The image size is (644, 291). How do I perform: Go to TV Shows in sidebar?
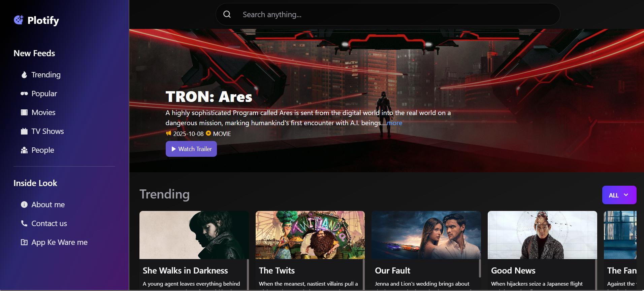click(47, 131)
